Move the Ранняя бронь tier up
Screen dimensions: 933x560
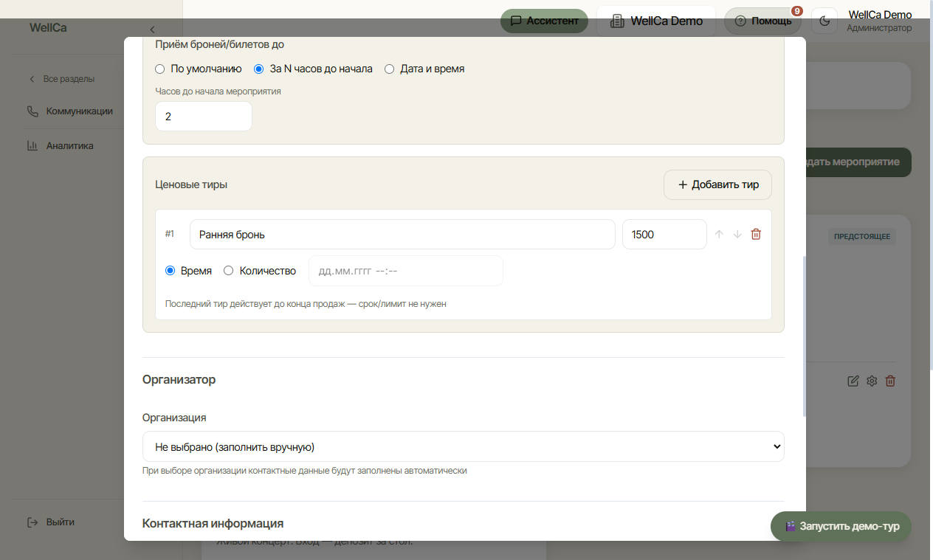pos(720,235)
